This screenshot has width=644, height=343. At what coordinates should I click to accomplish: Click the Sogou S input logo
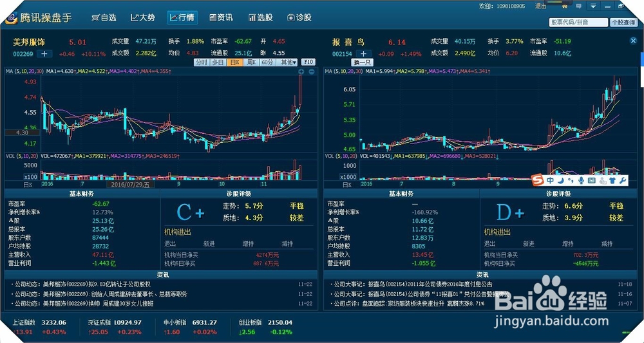point(537,180)
